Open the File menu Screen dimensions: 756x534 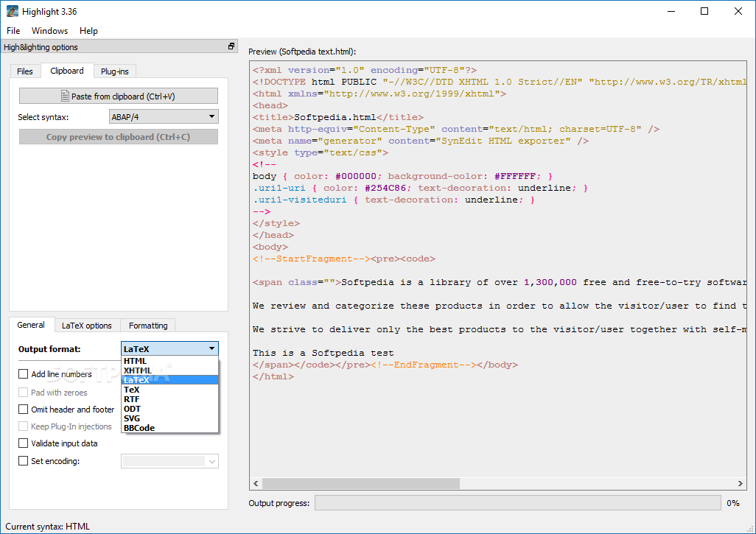[13, 31]
